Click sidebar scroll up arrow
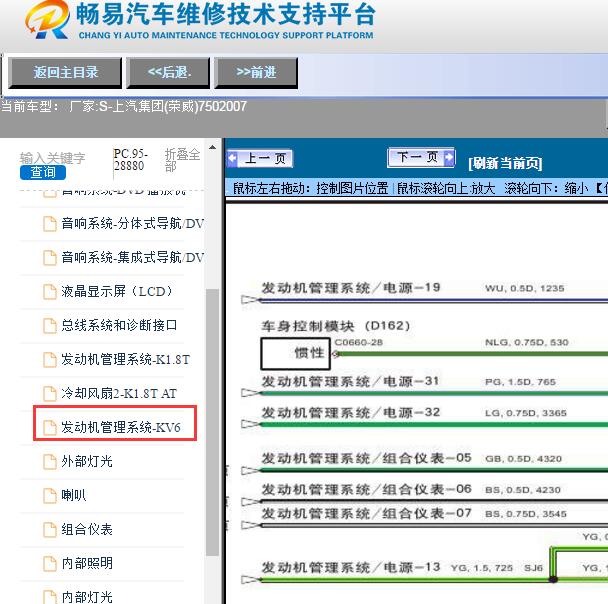 pos(212,147)
